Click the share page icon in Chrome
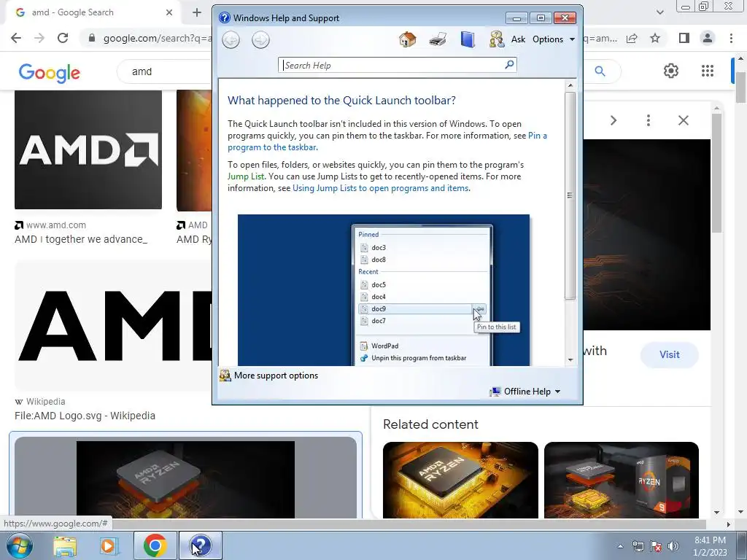This screenshot has width=747, height=560. [x=632, y=38]
